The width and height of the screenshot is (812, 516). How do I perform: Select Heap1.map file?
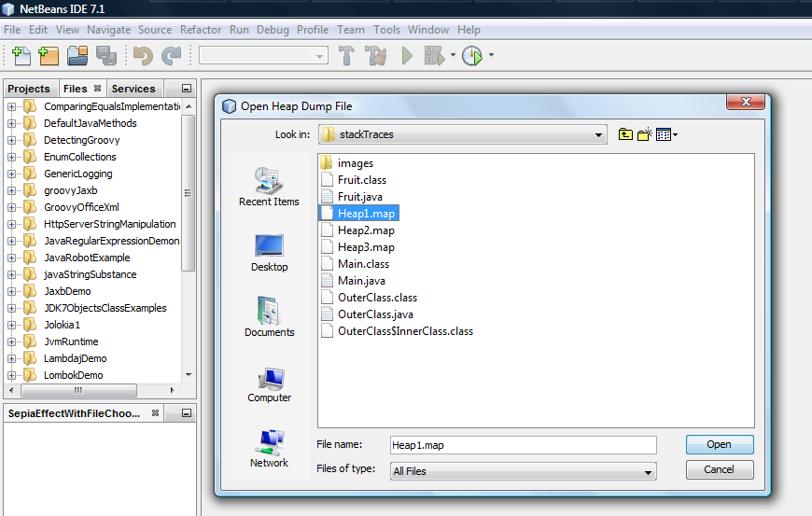tap(359, 214)
